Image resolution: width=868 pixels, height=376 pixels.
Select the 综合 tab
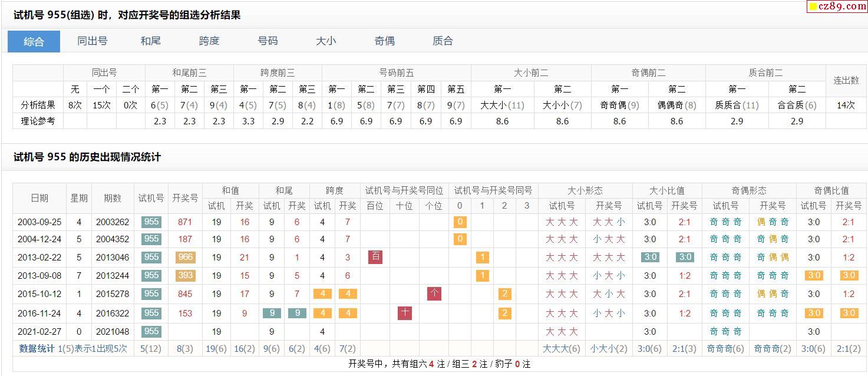pyautogui.click(x=34, y=41)
